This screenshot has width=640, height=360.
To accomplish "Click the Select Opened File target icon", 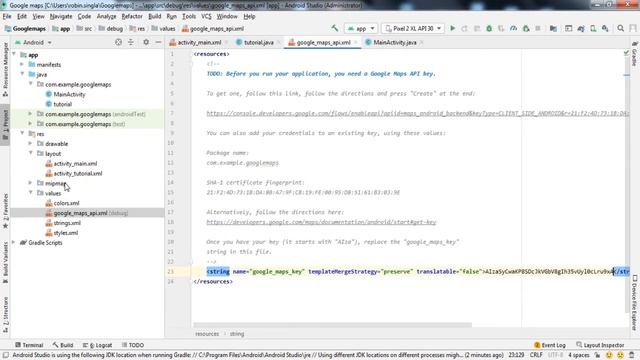I will click(118, 42).
